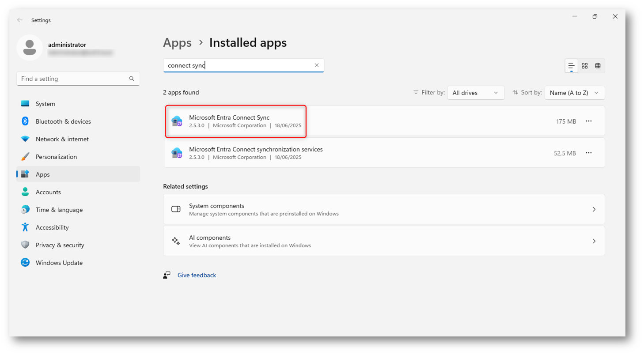This screenshot has width=644, height=355.
Task: Open the Sort by Name dropdown
Action: (575, 93)
